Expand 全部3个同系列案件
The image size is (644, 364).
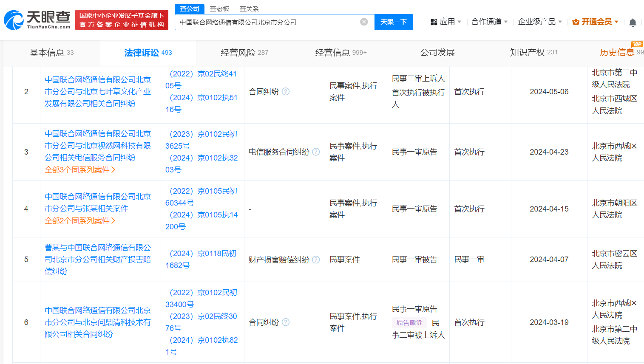coord(80,169)
